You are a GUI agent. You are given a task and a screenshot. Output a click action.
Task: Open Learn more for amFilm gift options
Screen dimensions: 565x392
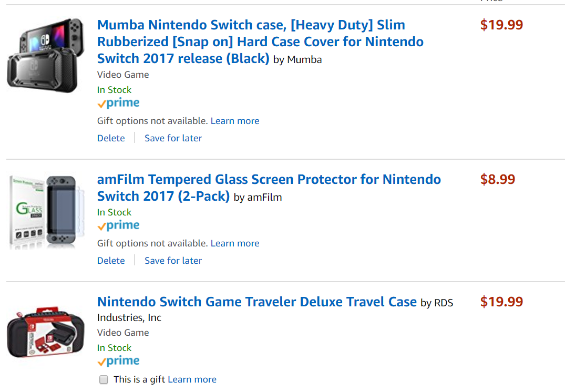tap(235, 243)
